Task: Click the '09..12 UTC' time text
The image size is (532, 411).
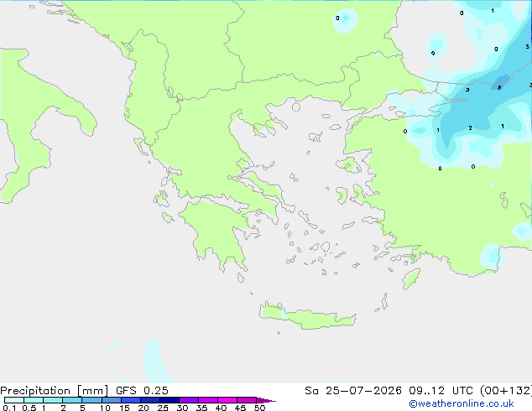Action: (441, 391)
